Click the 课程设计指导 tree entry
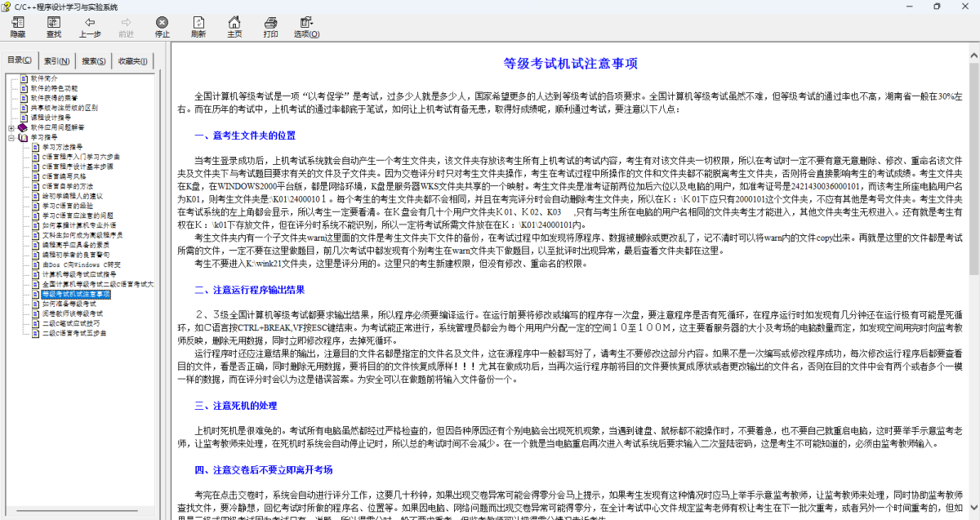 [51, 118]
